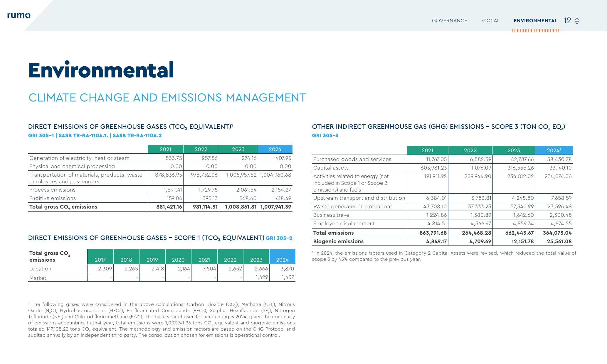Viewport: 607px width, 364px height.
Task: Select Generation of electricity, heat or steam row
Action: point(160,158)
